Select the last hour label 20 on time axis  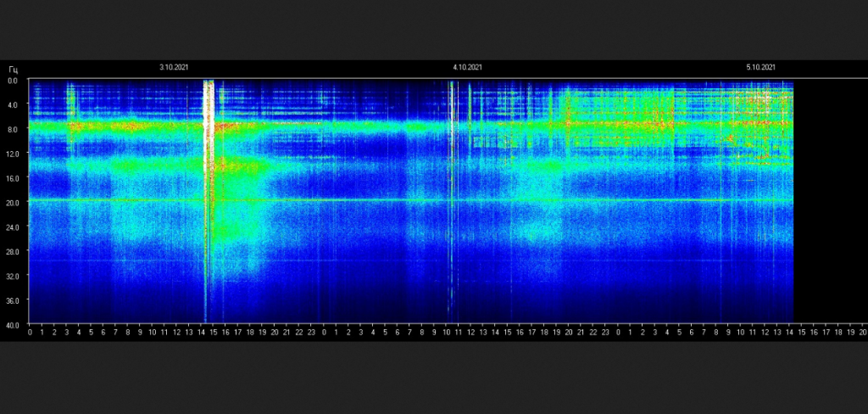click(x=862, y=333)
